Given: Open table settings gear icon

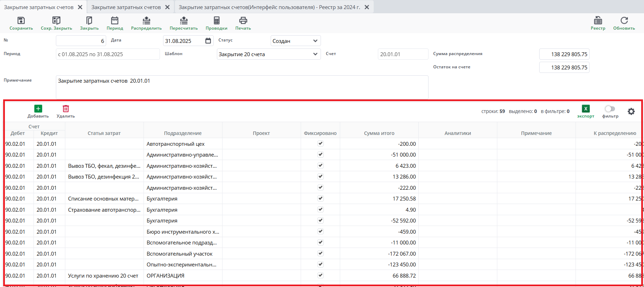Looking at the screenshot, I should tap(631, 112).
